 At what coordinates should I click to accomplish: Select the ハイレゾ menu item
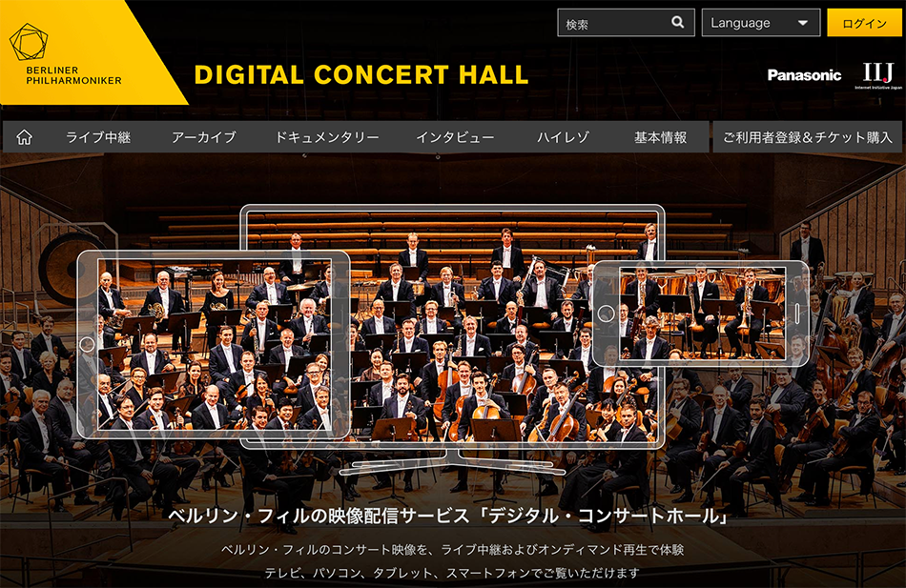(563, 137)
